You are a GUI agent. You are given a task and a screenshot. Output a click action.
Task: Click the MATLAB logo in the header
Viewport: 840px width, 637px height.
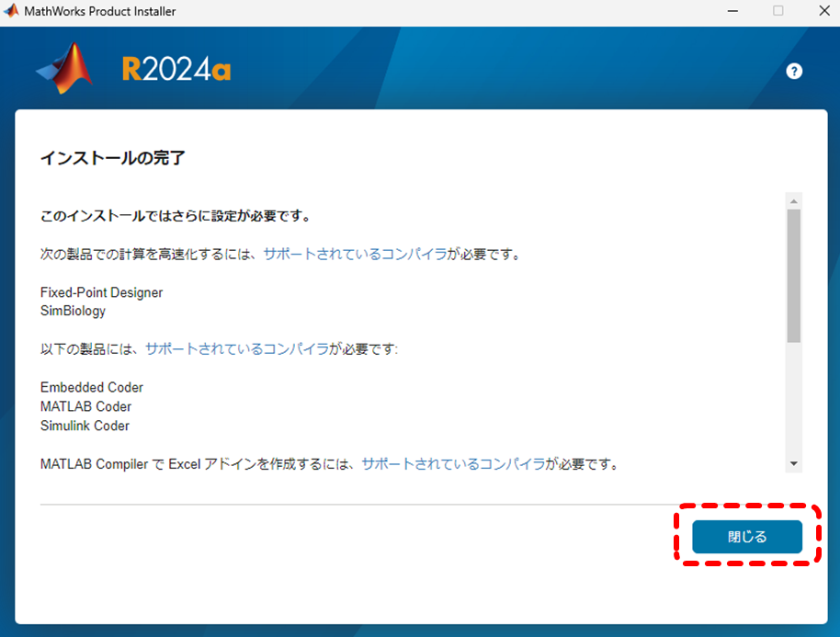pyautogui.click(x=65, y=69)
